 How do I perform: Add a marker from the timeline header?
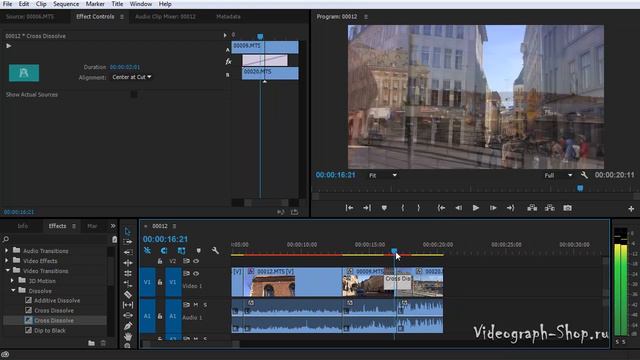[198, 251]
